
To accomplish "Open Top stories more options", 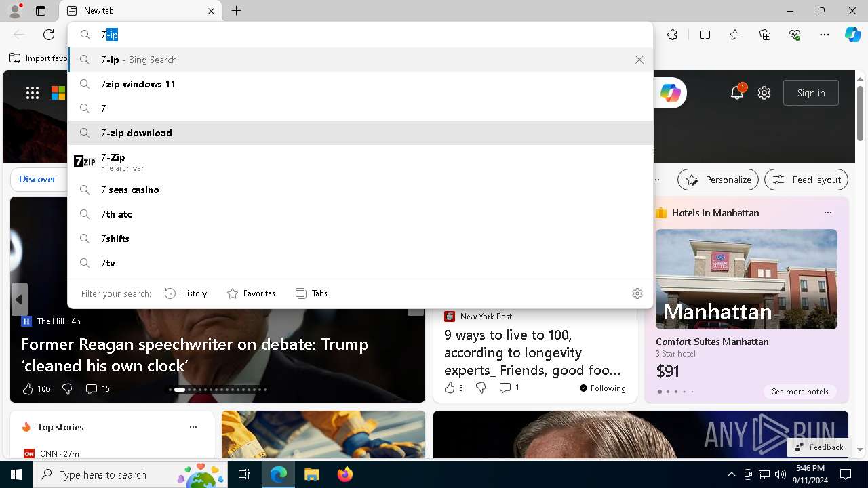I will pos(193,427).
